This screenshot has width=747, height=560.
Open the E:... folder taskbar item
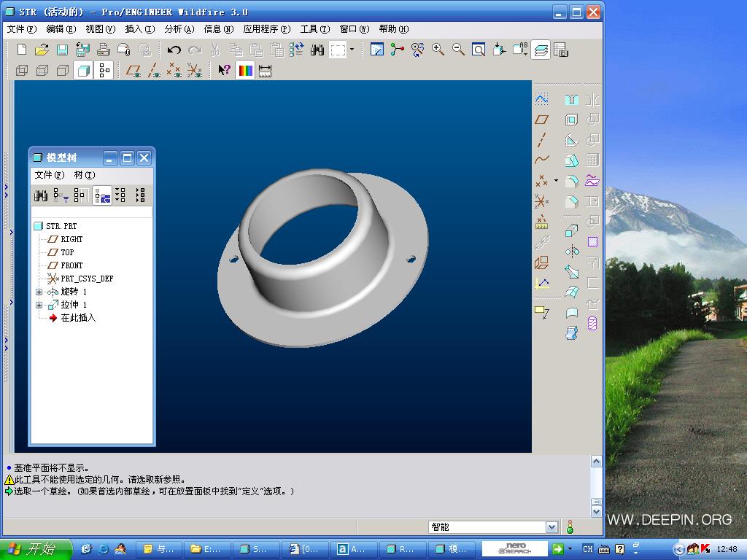(206, 549)
